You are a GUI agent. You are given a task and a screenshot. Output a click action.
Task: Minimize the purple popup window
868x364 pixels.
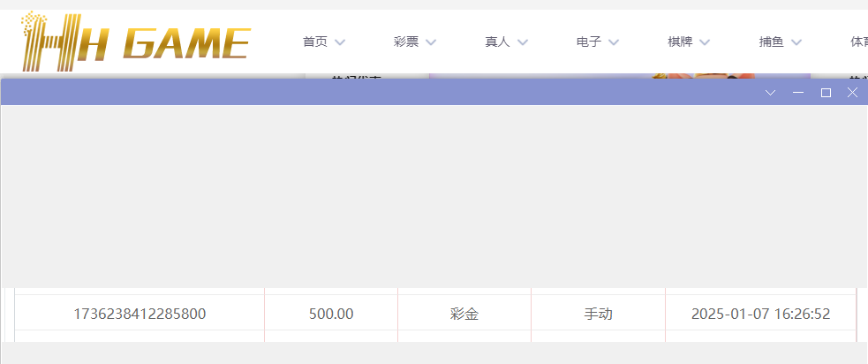(798, 93)
